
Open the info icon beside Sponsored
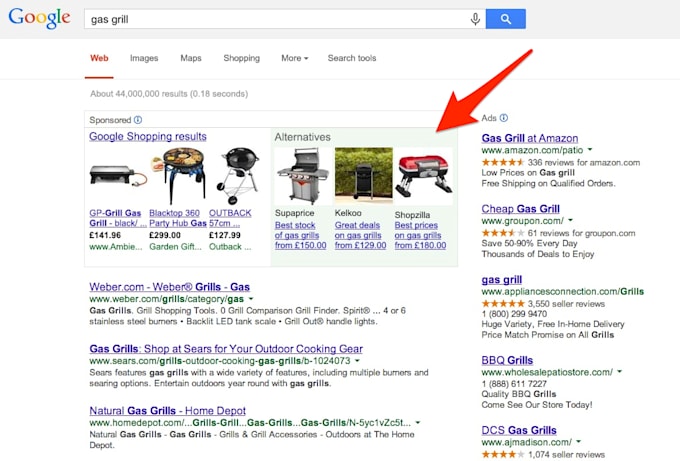(x=138, y=120)
